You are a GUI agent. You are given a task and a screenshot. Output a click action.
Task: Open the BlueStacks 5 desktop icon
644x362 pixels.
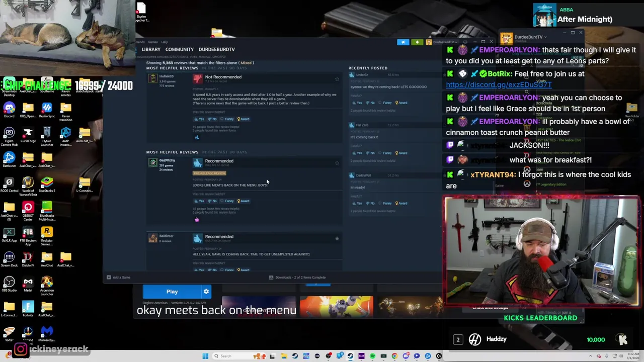[47, 185]
